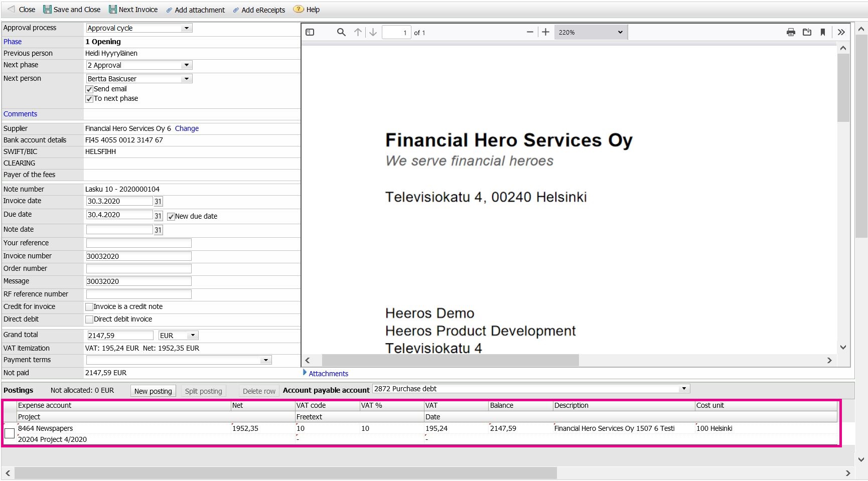Toggle the PDF viewer sidebar icon
868x481 pixels.
pos(310,32)
